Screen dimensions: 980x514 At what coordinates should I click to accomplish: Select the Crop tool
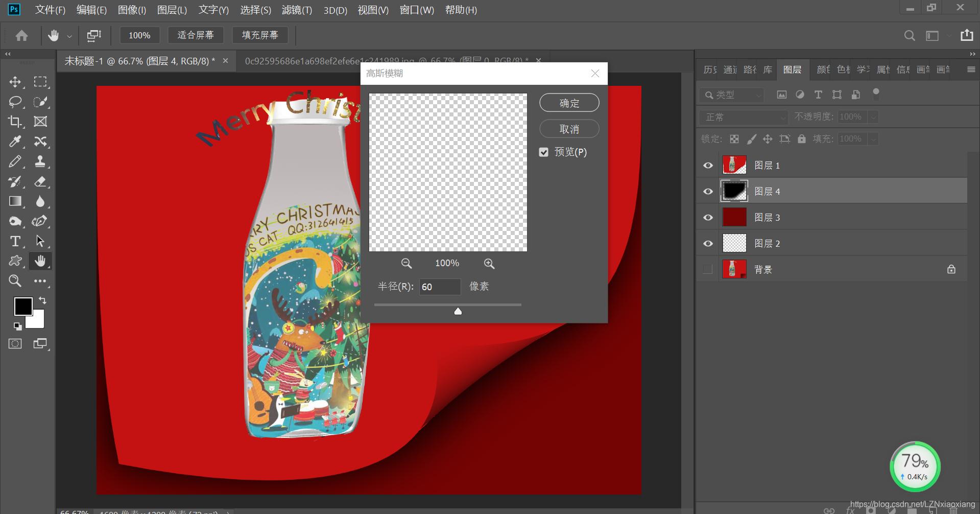(15, 122)
